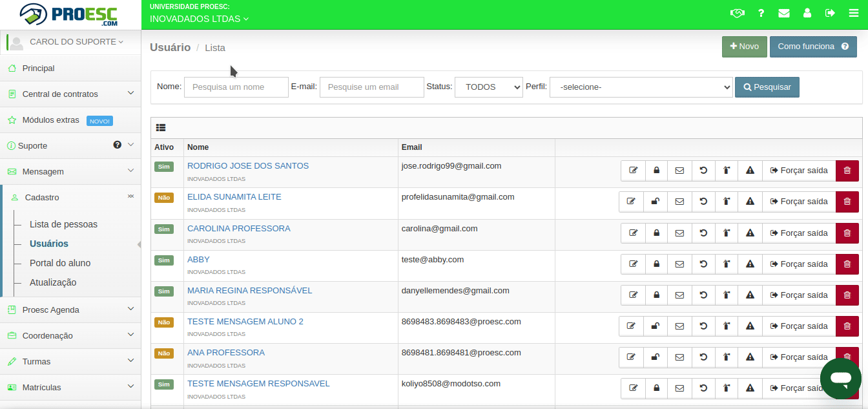Click warning triangle icon for MARIA REGINA RESPONSÁVEL
This screenshot has height=409, width=868.
click(x=750, y=295)
